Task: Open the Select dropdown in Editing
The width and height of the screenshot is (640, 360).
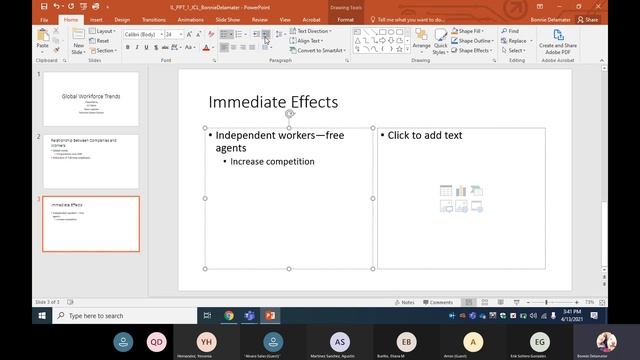Action: tap(514, 51)
